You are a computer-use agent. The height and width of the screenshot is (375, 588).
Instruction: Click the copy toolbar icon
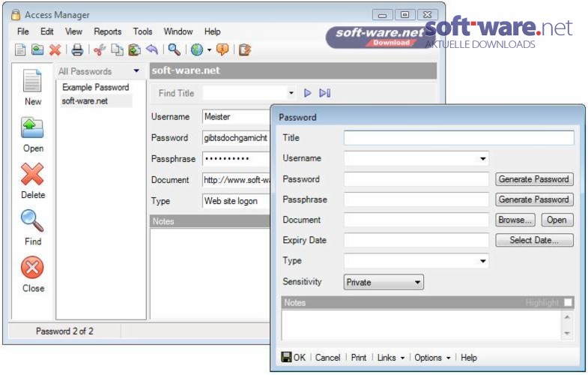[117, 49]
